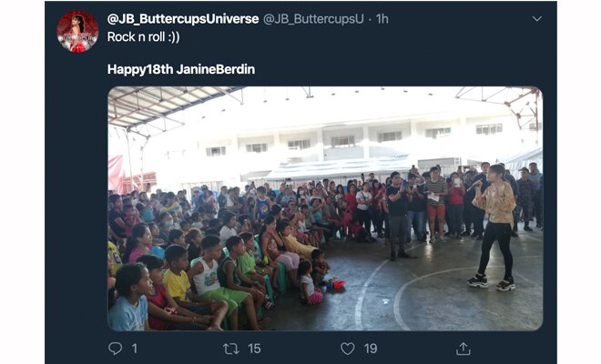Click the @JB_ButtercupsUniverse display name
This screenshot has height=364, width=601.
(183, 19)
